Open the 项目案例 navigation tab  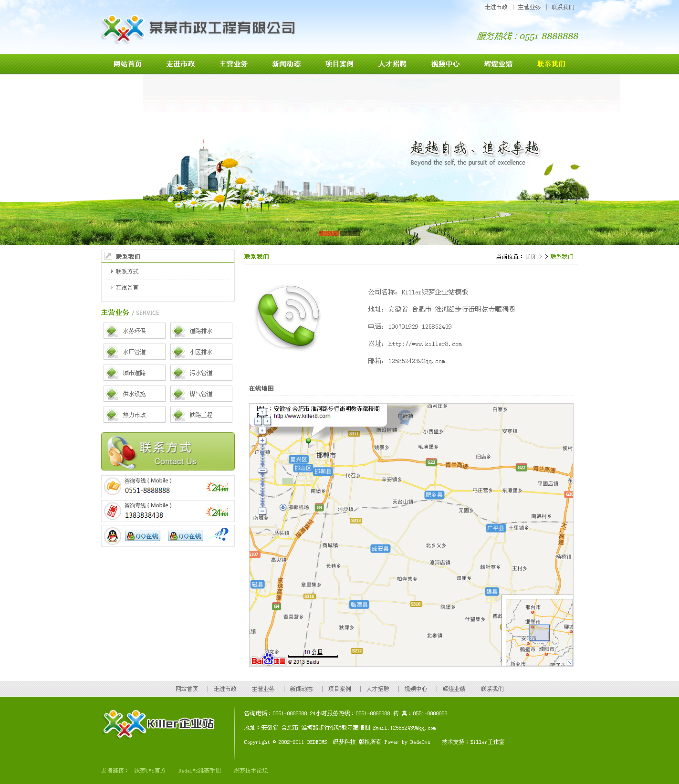(x=339, y=64)
